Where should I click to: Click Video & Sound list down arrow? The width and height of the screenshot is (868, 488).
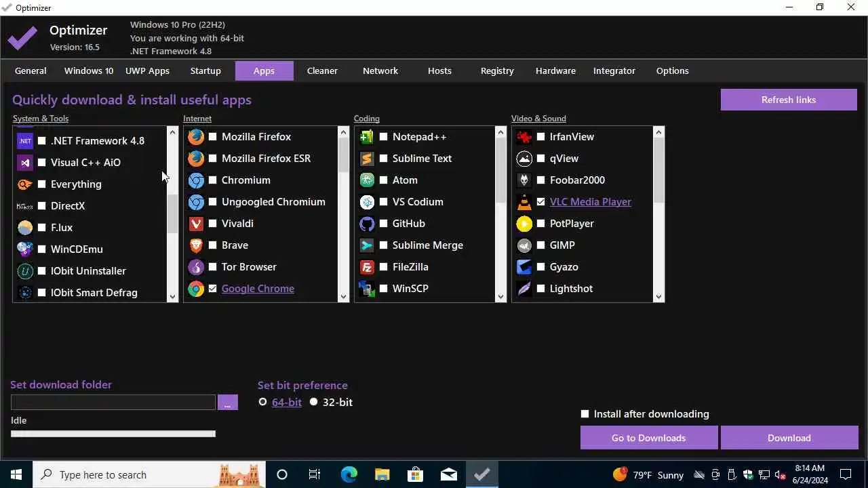pyautogui.click(x=658, y=296)
